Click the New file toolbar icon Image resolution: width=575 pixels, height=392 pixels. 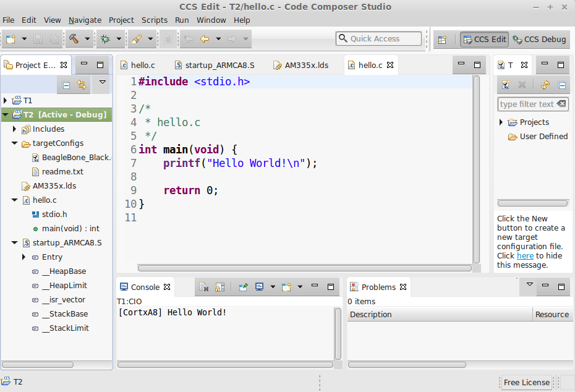(x=11, y=39)
